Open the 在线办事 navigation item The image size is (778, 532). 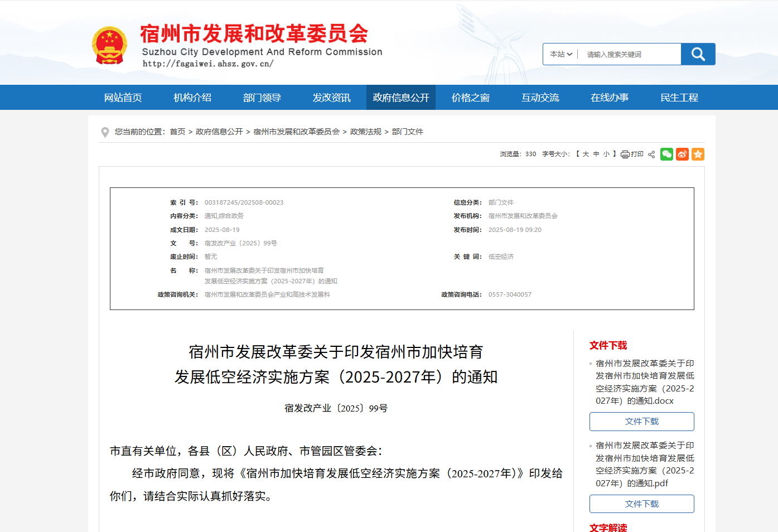pos(610,98)
